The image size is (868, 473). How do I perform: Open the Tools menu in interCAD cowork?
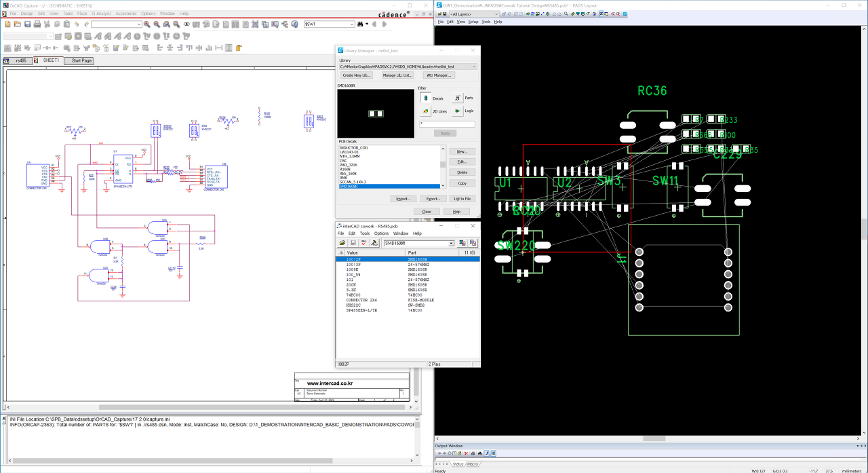point(365,233)
